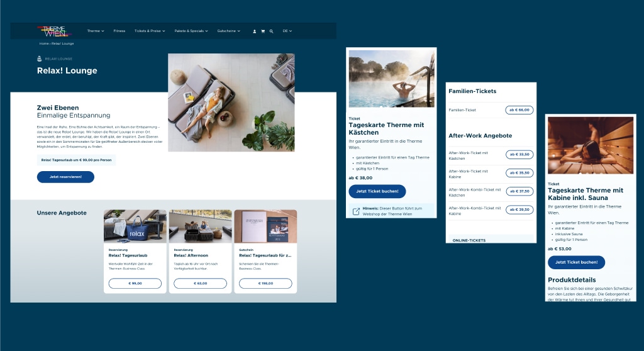The width and height of the screenshot is (644, 351).
Task: Click the Relax! Lounge stacked-stones icon
Action: 40,58
